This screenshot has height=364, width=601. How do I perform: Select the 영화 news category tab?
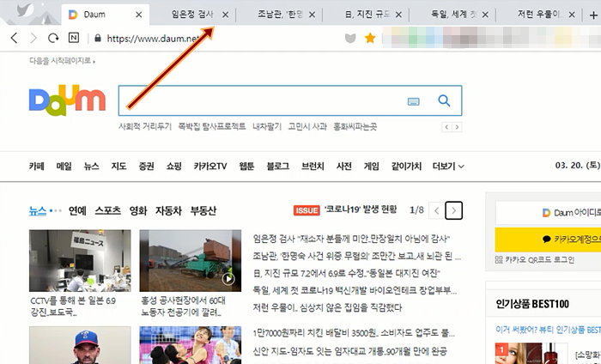point(138,210)
